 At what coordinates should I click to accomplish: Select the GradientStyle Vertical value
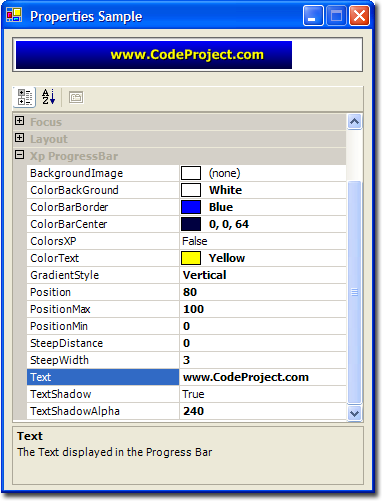point(263,275)
